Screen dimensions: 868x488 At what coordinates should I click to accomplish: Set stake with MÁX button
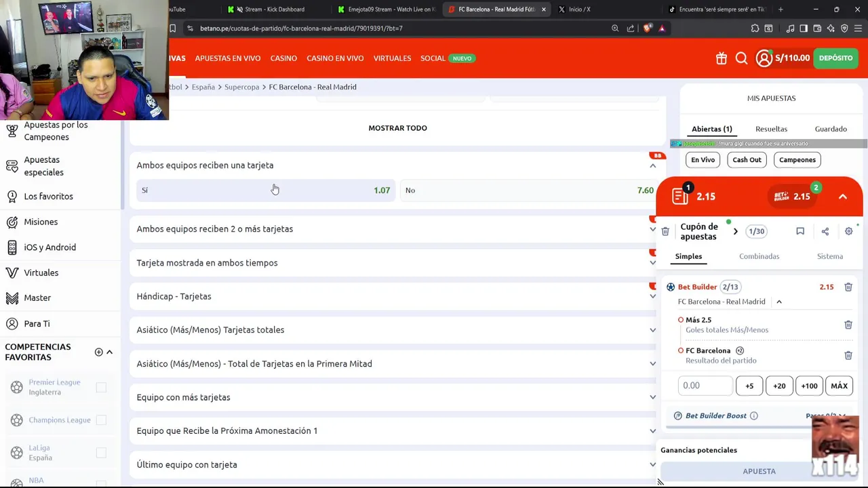coord(839,386)
